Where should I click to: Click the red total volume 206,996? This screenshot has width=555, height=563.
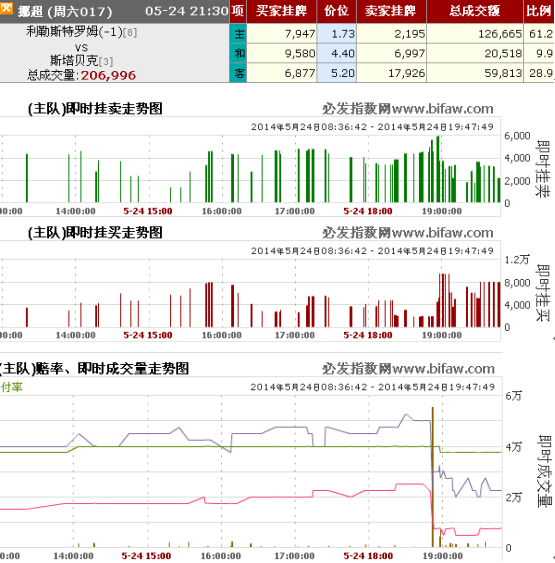pos(108,75)
